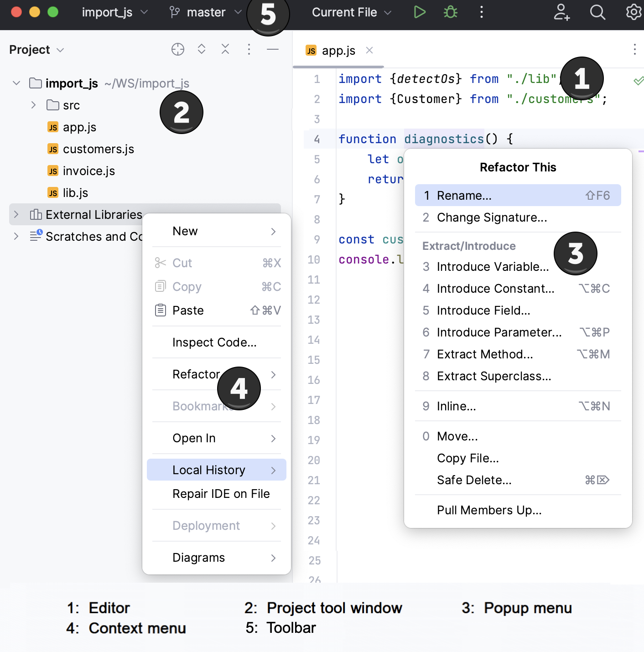This screenshot has height=652, width=644.
Task: Select opened file using the crosshair icon
Action: click(178, 49)
